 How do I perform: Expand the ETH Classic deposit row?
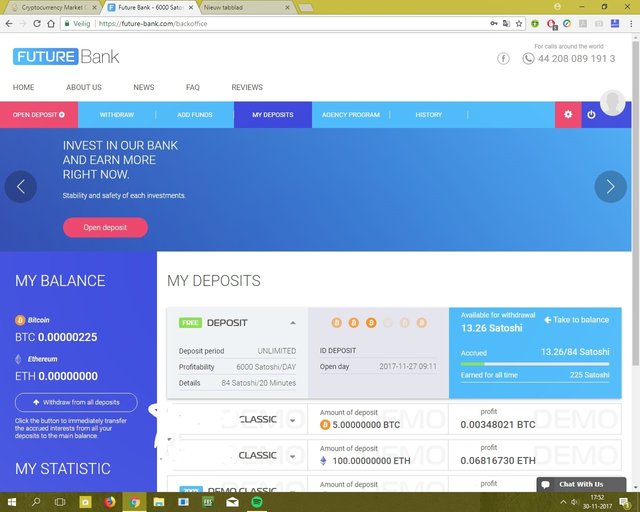tap(293, 456)
